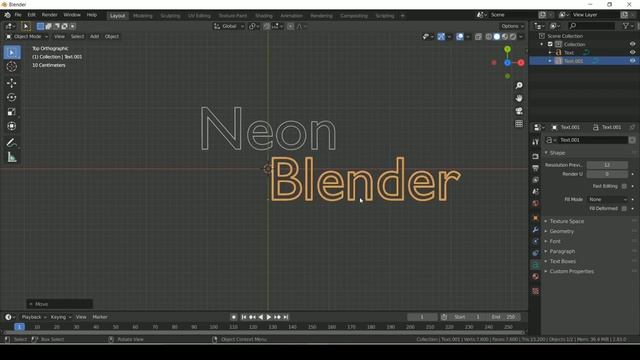Choose the Measure ruler tool

click(x=12, y=157)
